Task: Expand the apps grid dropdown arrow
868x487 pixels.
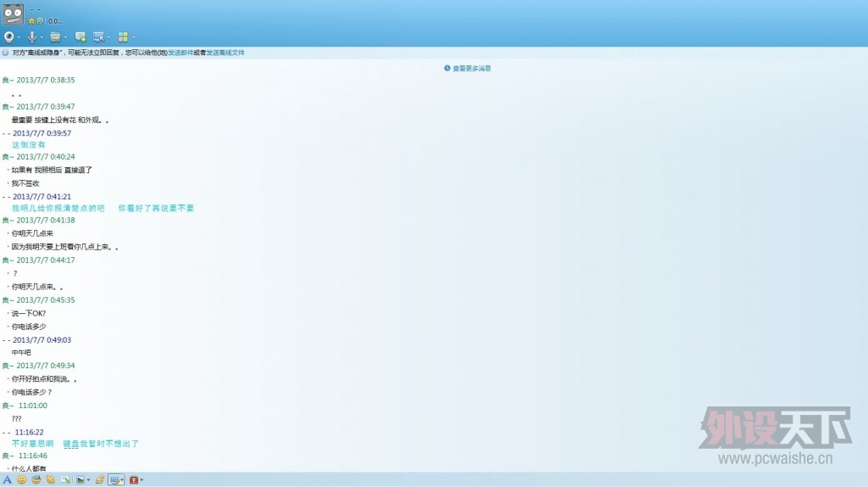Action: point(133,37)
